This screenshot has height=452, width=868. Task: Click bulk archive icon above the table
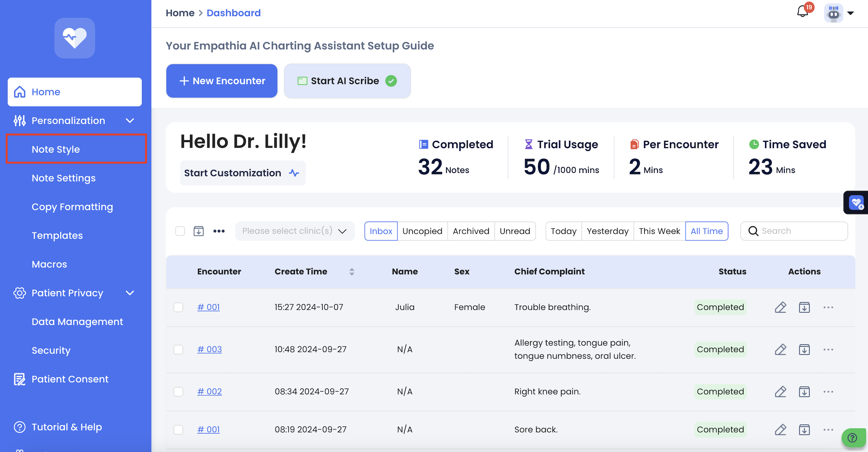coord(199,231)
